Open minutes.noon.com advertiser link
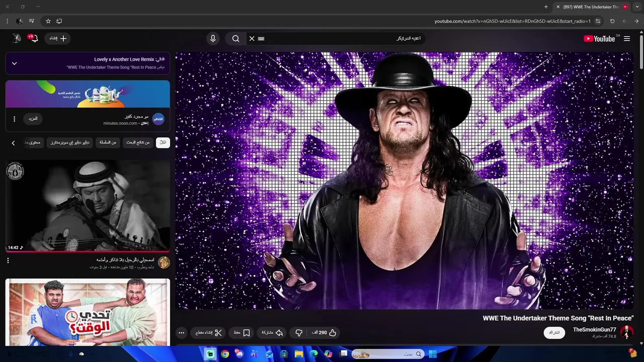Viewport: 644px width, 362px height. (x=120, y=123)
